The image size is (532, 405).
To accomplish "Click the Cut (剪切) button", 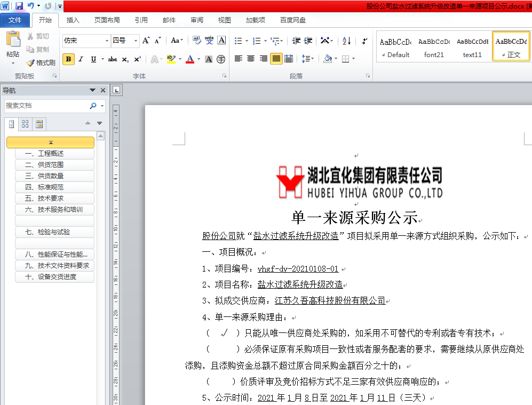I will click(38, 36).
